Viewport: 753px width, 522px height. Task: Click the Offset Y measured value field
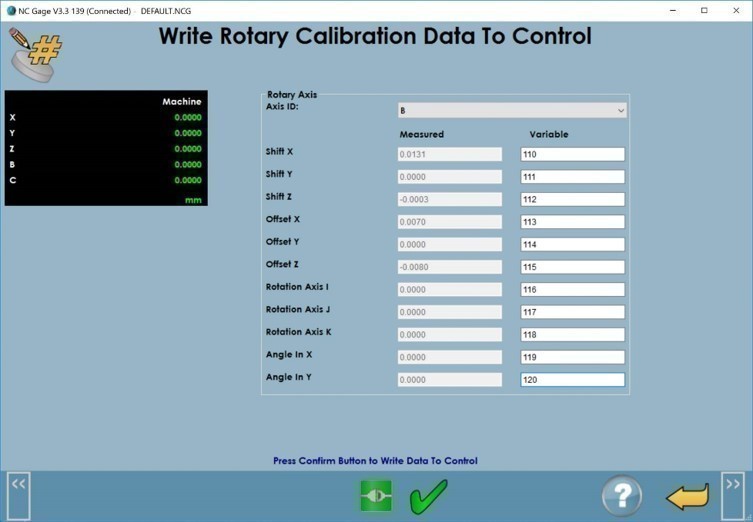tap(449, 244)
